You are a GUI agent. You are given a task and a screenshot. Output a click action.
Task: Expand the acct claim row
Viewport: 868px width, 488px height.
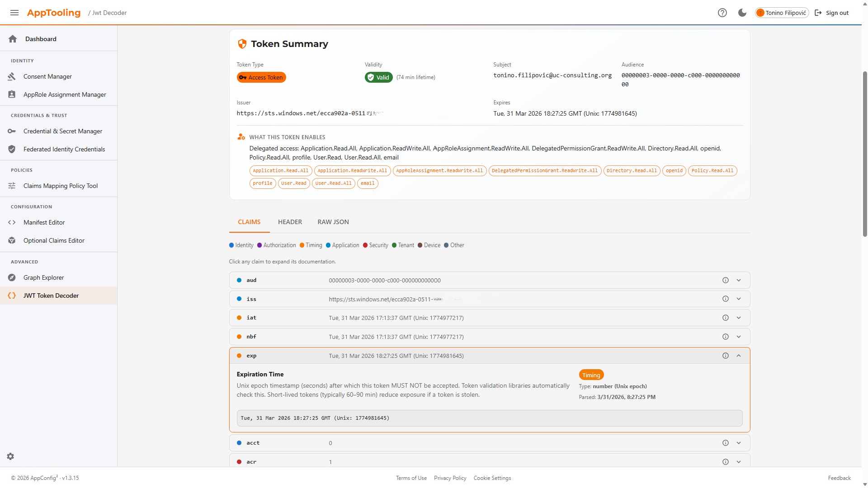click(x=739, y=443)
